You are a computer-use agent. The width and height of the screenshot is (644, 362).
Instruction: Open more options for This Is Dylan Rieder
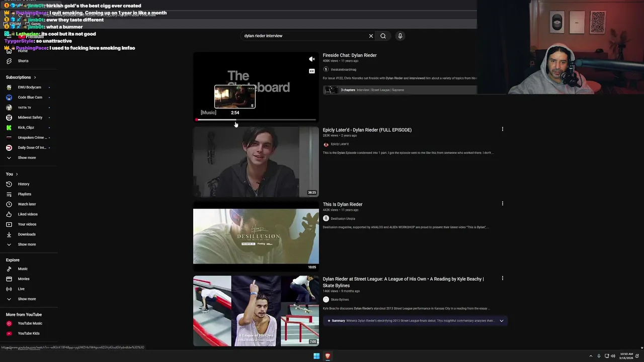[x=502, y=204]
